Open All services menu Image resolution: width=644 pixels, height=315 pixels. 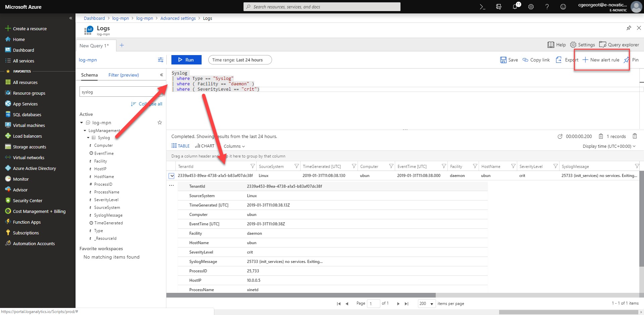click(23, 61)
